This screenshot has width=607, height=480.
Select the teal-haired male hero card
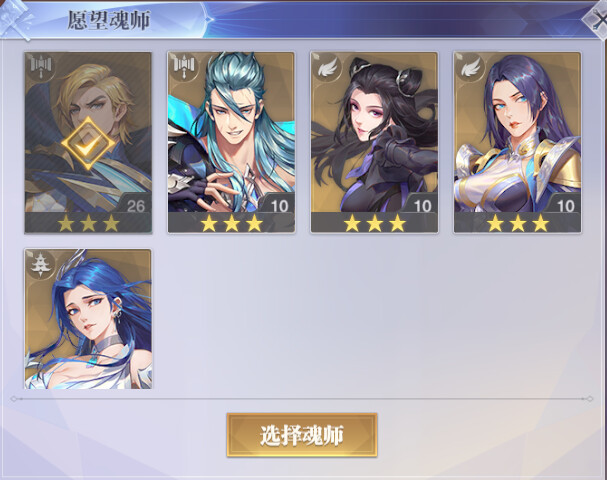coord(231,142)
